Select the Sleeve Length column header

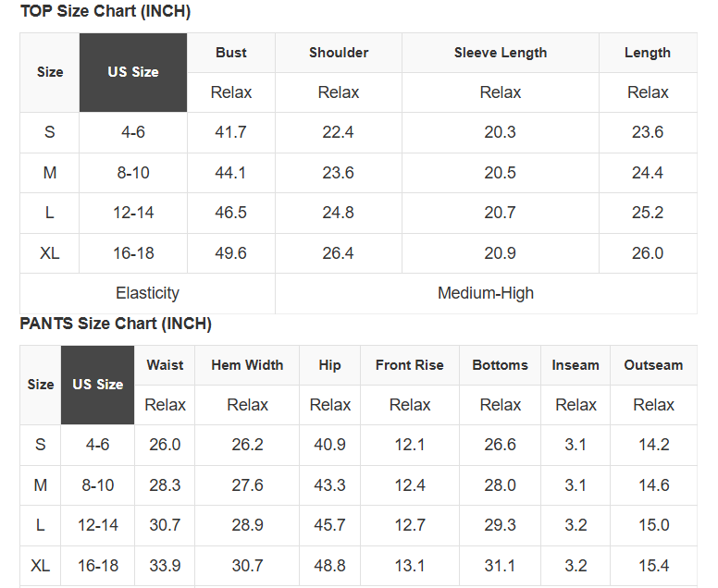tap(501, 53)
